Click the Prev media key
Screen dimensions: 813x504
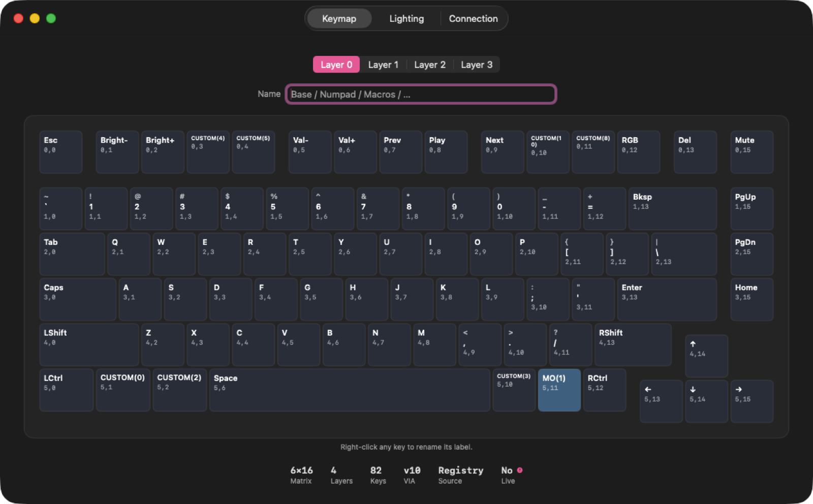tap(400, 152)
